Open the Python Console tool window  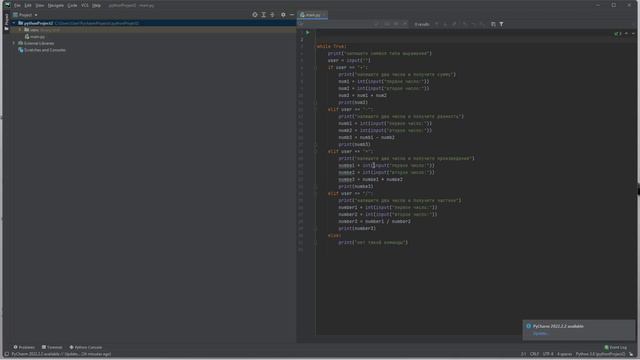tap(86, 347)
